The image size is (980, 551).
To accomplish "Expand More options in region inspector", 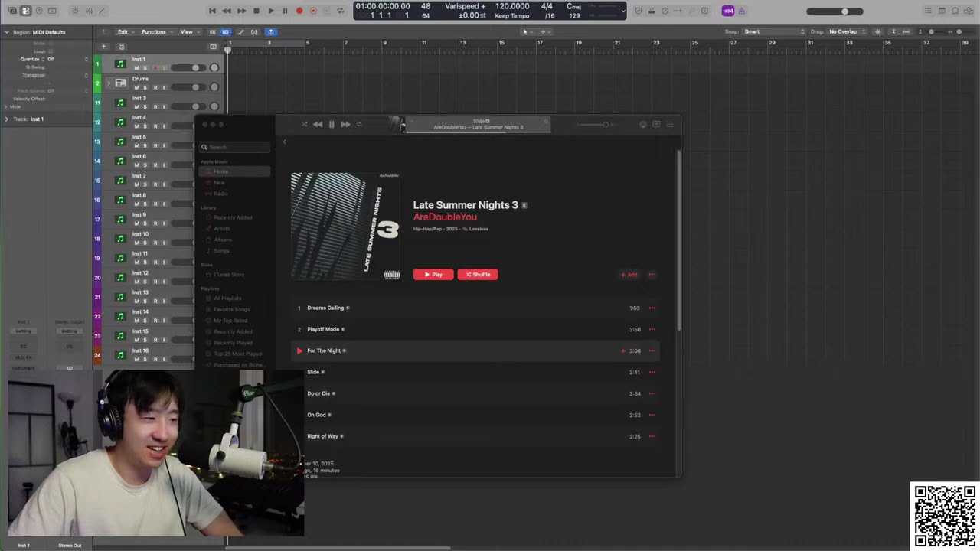I will coord(6,107).
